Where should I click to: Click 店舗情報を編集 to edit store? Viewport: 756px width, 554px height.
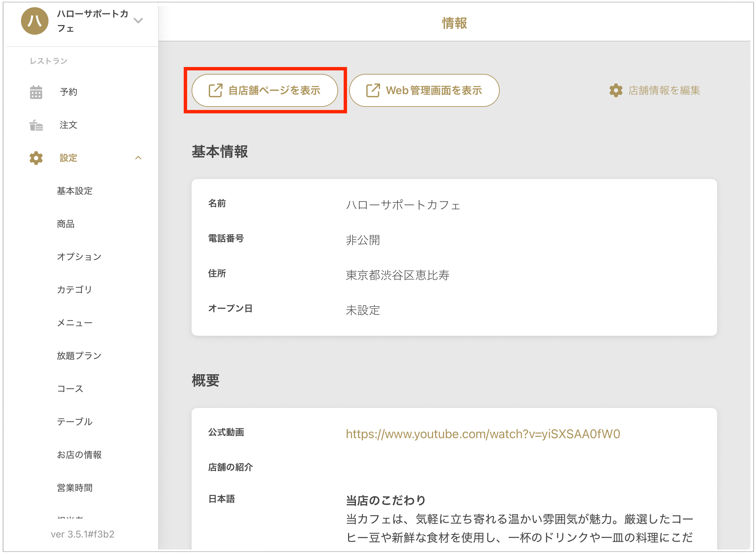point(664,90)
